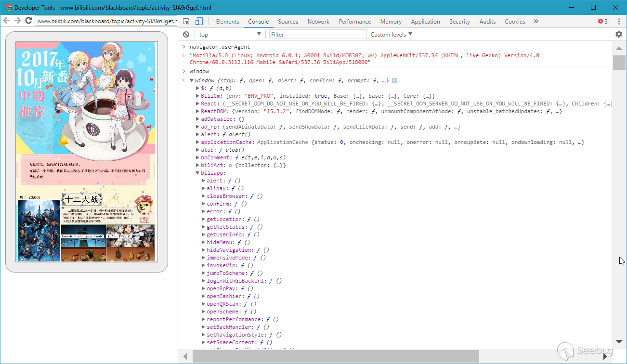Click the red error count indicator

click(x=602, y=22)
